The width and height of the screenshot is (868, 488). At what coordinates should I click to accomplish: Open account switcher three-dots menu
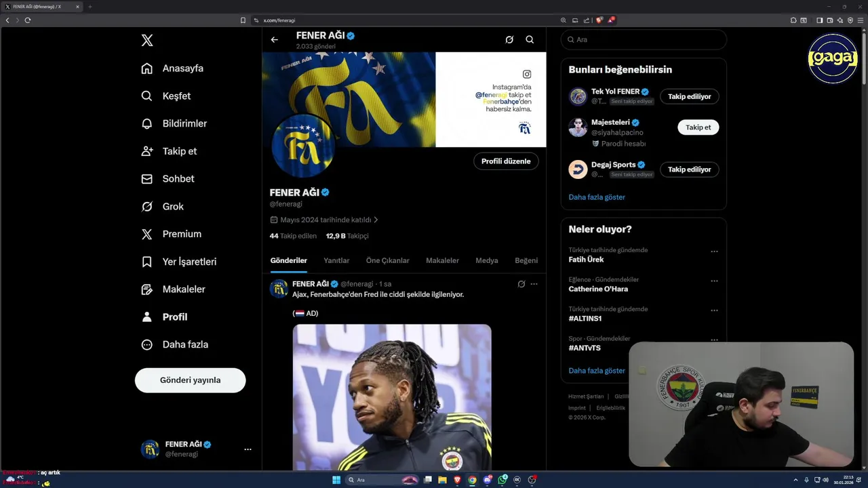248,449
